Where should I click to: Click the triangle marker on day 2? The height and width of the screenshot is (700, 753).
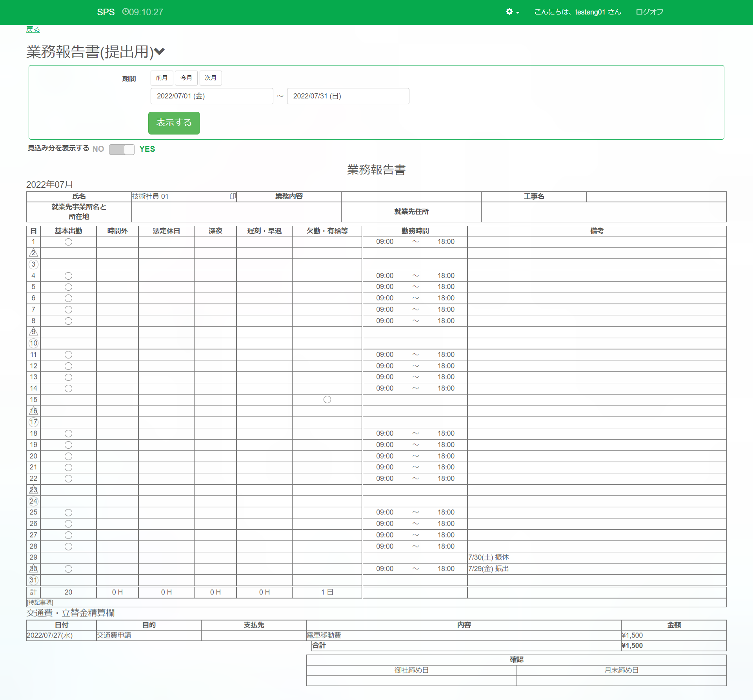click(33, 253)
